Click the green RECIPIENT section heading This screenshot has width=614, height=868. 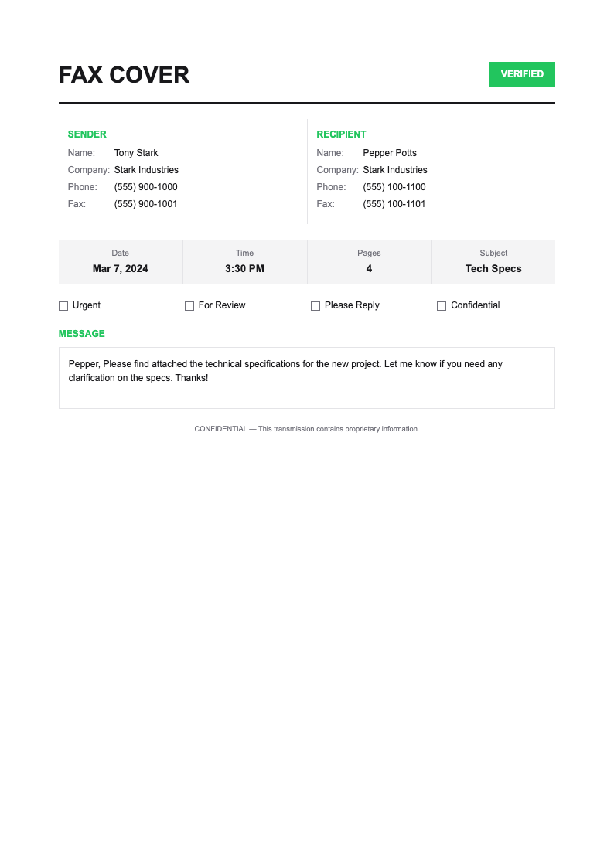coord(341,134)
